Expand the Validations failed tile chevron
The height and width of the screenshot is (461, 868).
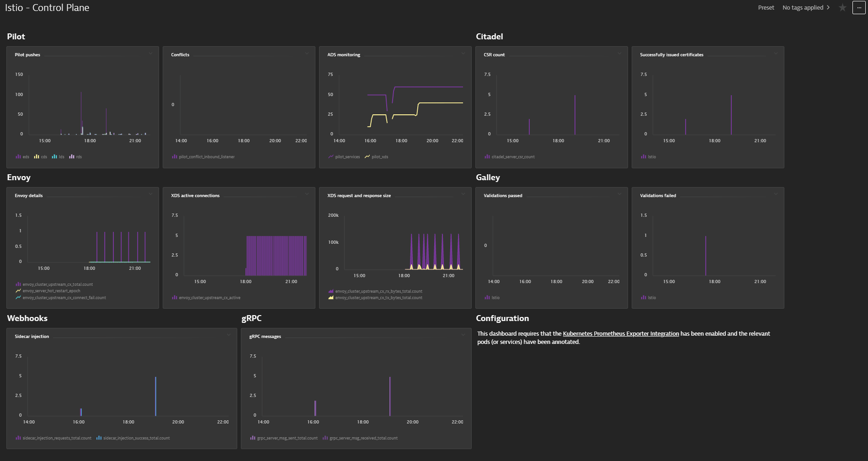[776, 194]
